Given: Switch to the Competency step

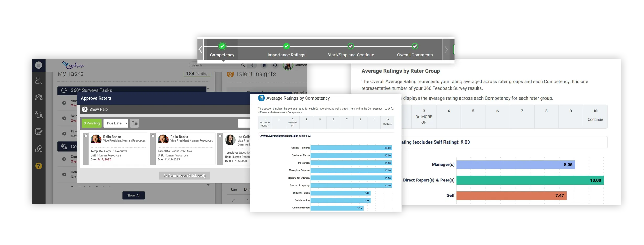Looking at the screenshot, I should (222, 50).
